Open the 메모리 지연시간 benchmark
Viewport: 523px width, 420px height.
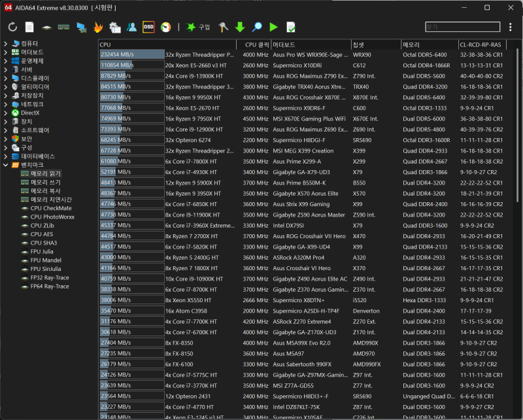coord(51,200)
